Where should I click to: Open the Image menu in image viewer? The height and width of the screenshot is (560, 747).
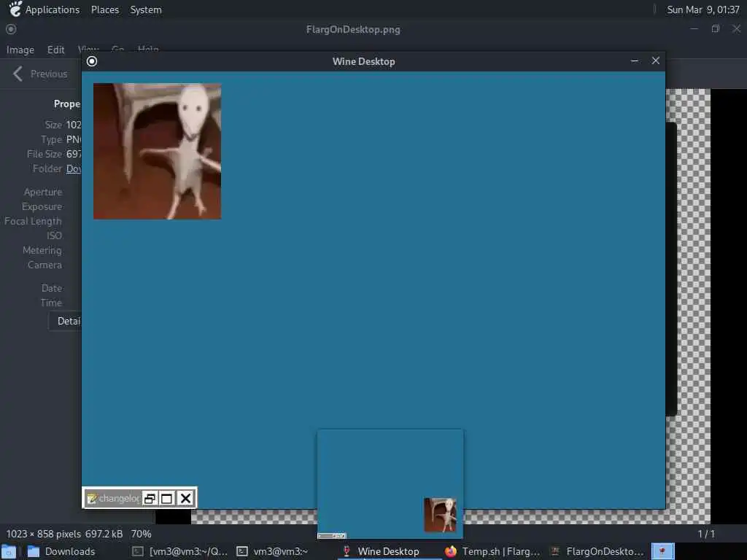20,50
